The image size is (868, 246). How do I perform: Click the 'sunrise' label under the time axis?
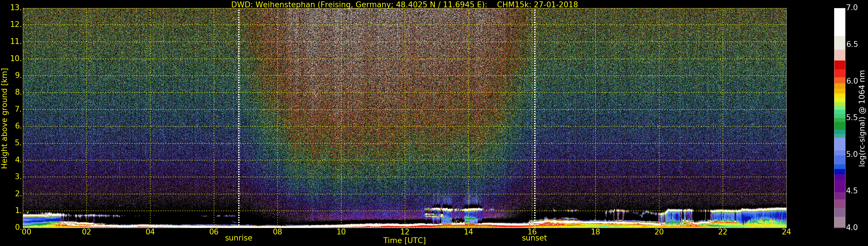(239, 238)
